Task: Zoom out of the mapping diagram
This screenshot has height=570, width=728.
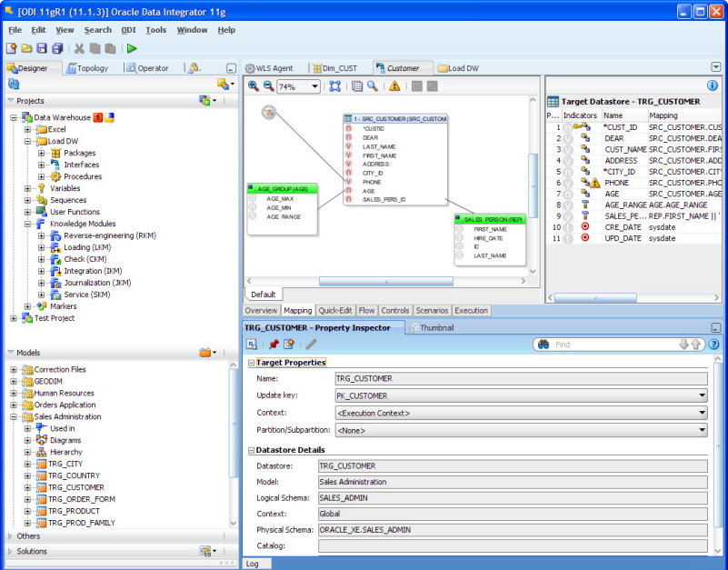Action: click(x=268, y=86)
